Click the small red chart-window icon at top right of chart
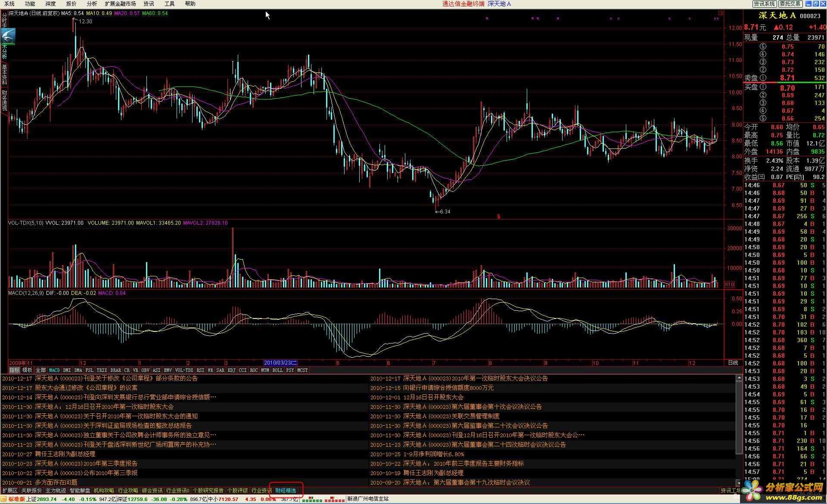Screen dimensions: 827x504 pos(721,13)
